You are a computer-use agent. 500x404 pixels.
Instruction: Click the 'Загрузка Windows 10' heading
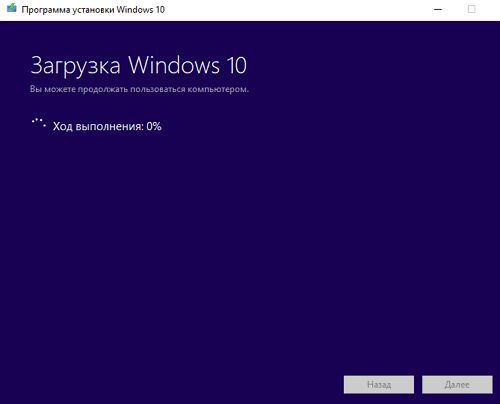point(139,65)
